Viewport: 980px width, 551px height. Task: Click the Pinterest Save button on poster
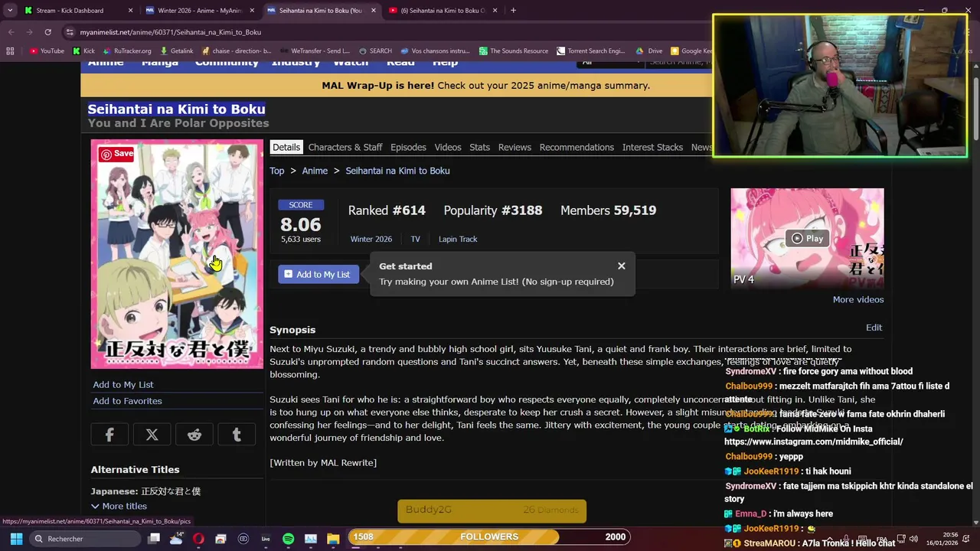click(x=116, y=154)
